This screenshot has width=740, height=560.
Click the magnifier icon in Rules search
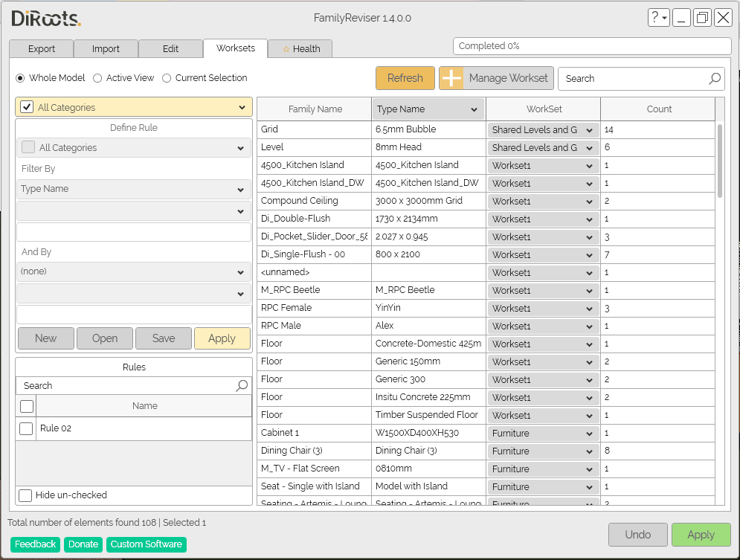click(x=242, y=385)
